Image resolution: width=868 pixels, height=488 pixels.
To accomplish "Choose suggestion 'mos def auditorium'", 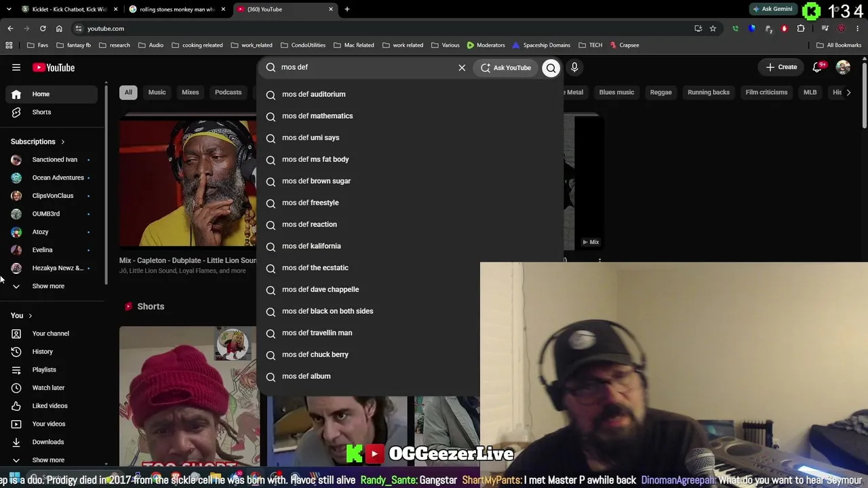I will pyautogui.click(x=410, y=94).
